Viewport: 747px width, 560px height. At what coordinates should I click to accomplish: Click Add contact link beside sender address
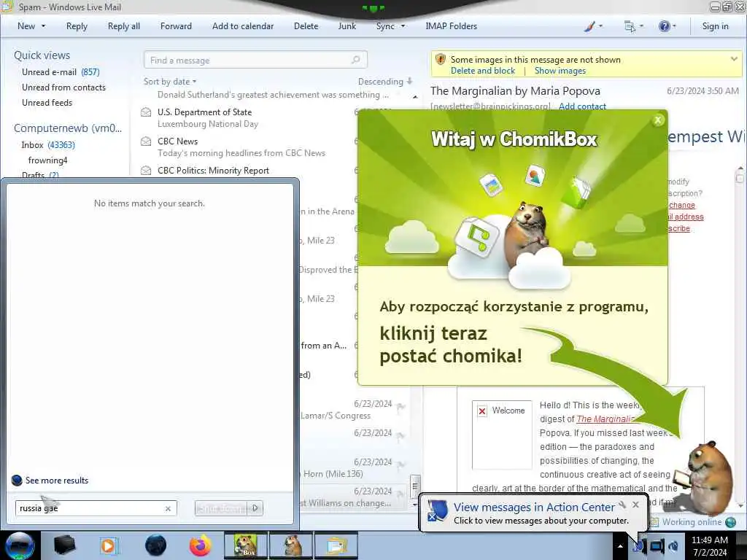point(582,106)
